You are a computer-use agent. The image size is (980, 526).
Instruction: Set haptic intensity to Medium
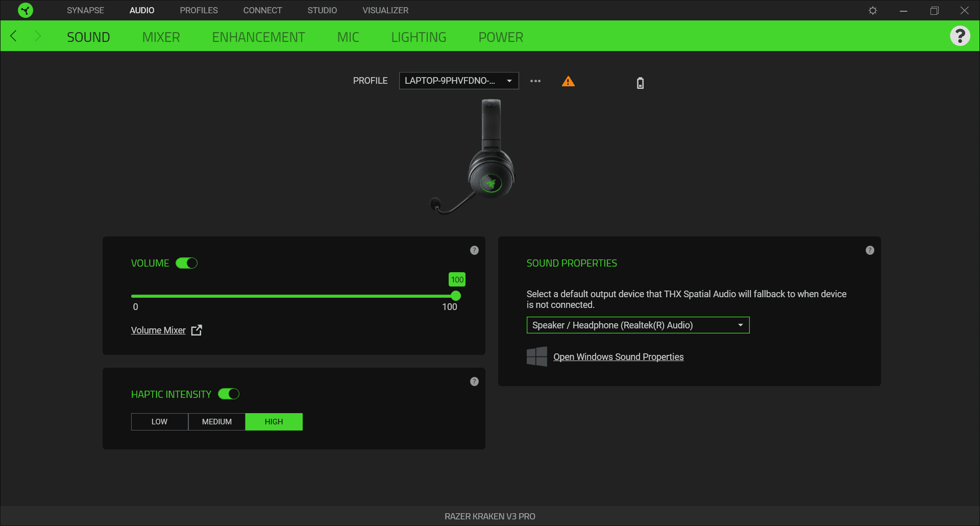pyautogui.click(x=217, y=422)
